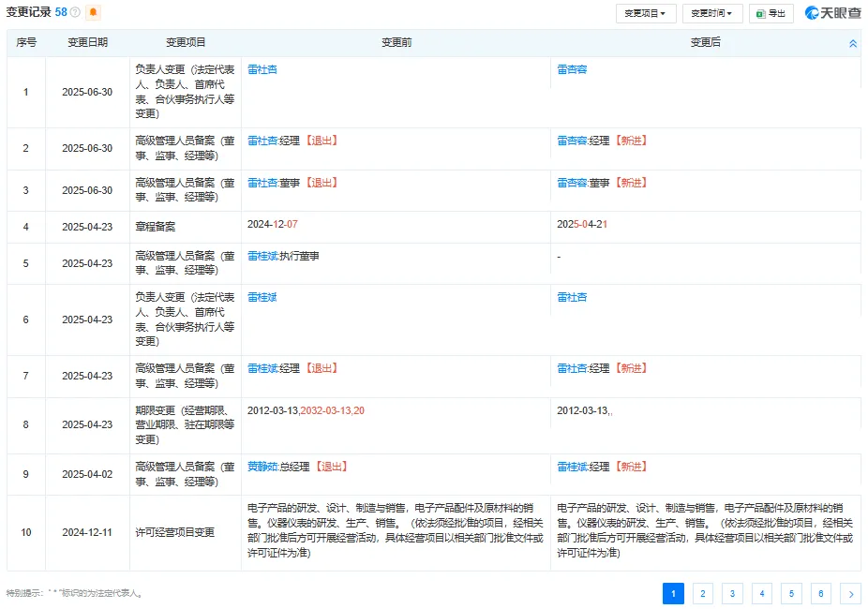868x609 pixels.
Task: Select the 2025-04-21 value in row 4
Action: pyautogui.click(x=582, y=224)
